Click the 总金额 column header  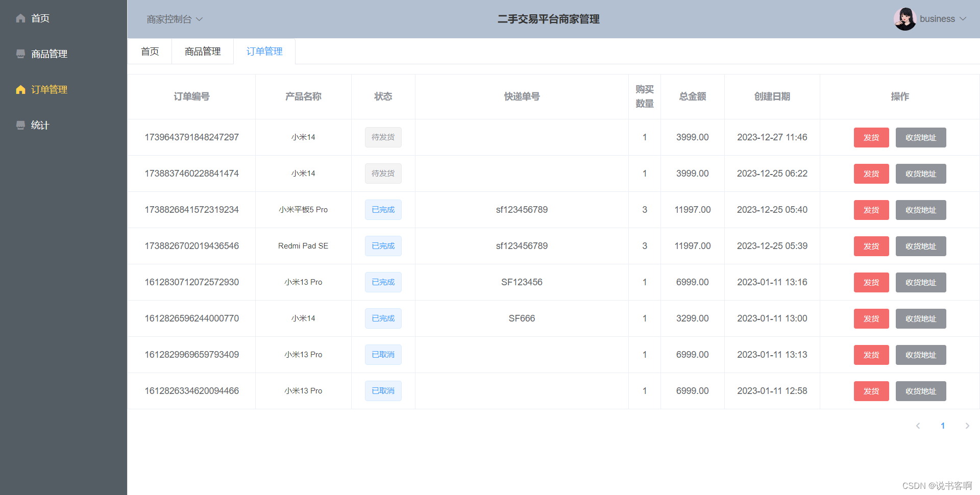click(x=693, y=96)
